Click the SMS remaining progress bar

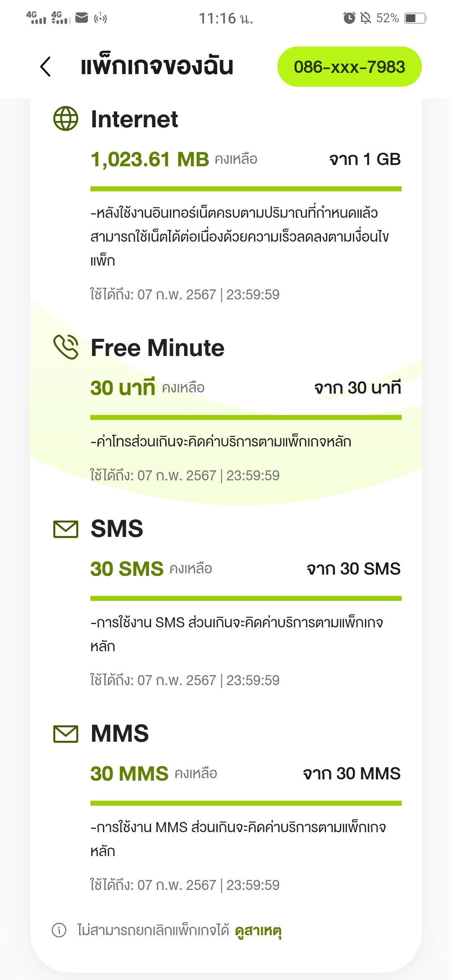[x=246, y=598]
